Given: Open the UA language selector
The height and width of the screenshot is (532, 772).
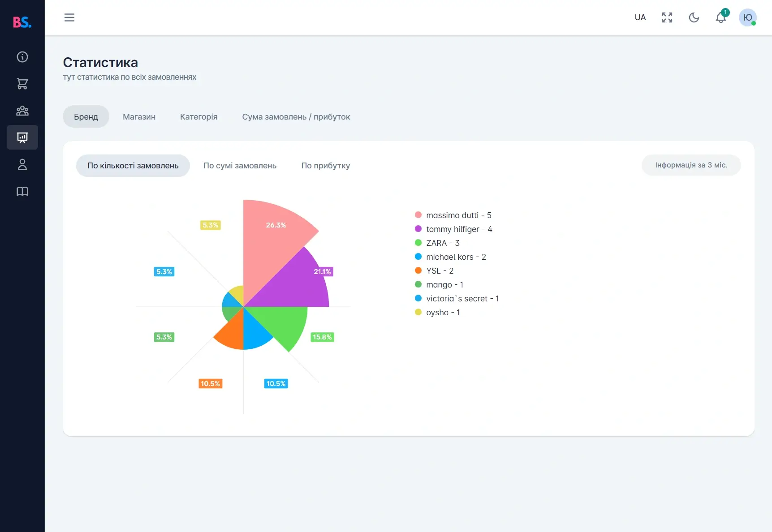Looking at the screenshot, I should (640, 17).
